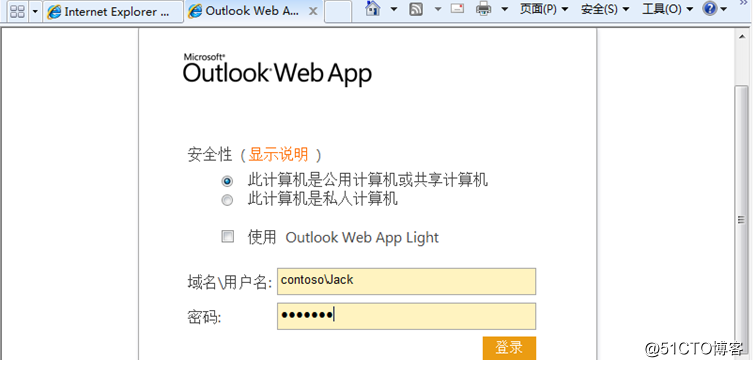Image resolution: width=753 pixels, height=367 pixels.
Task: Enable the Outlook Web App Light checkbox
Action: 227,236
